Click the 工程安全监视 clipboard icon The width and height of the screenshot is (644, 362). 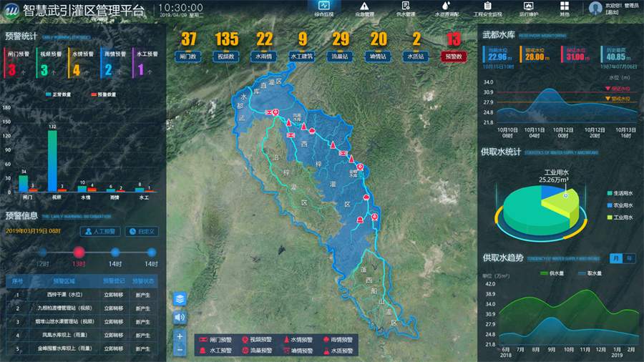click(487, 6)
